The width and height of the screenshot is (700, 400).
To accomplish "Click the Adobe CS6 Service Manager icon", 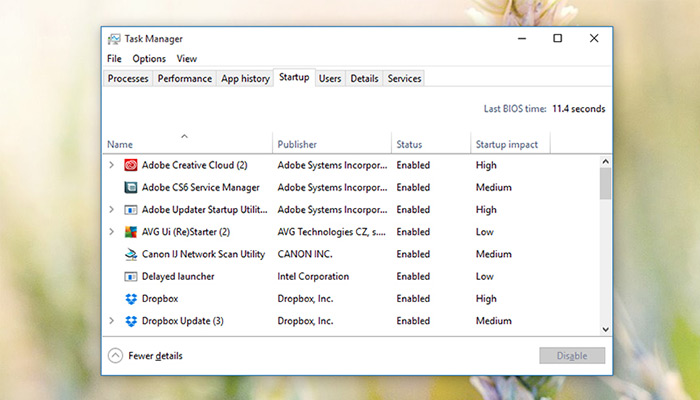I will pyautogui.click(x=131, y=188).
